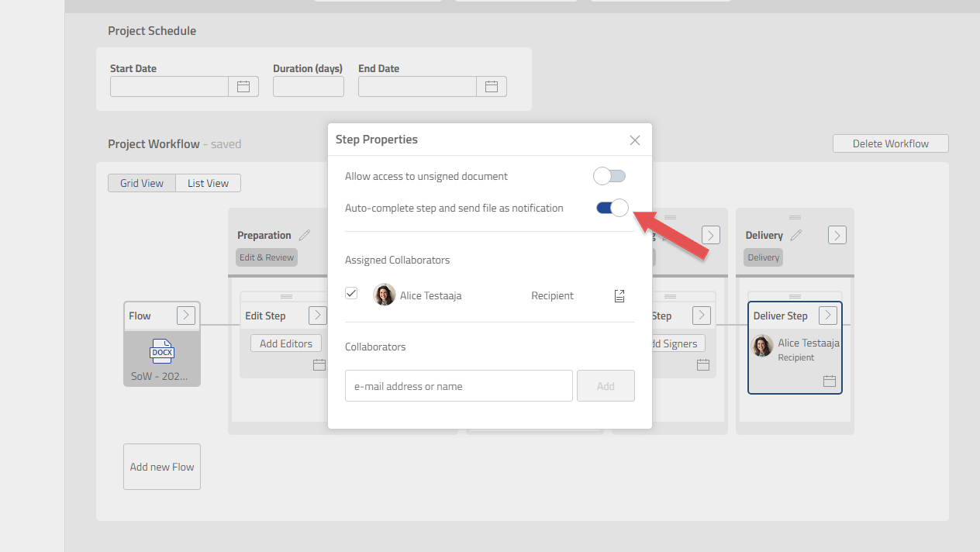The image size is (980, 552).
Task: Open the Start Date calendar picker
Action: click(x=243, y=86)
